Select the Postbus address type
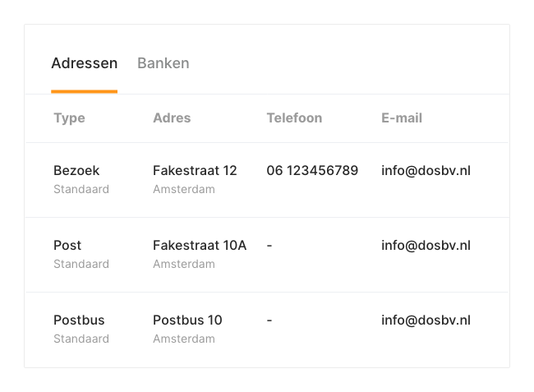534x392 pixels. [x=79, y=321]
